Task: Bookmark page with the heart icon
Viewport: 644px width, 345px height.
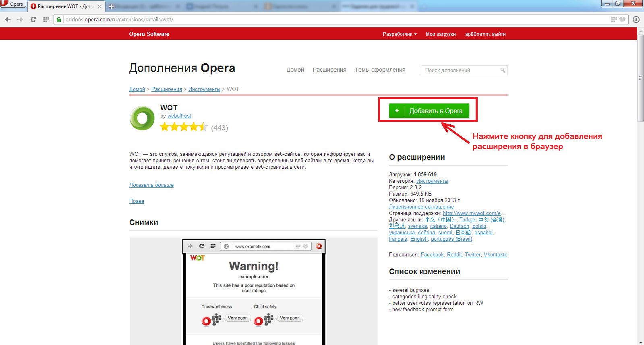Action: (x=622, y=19)
